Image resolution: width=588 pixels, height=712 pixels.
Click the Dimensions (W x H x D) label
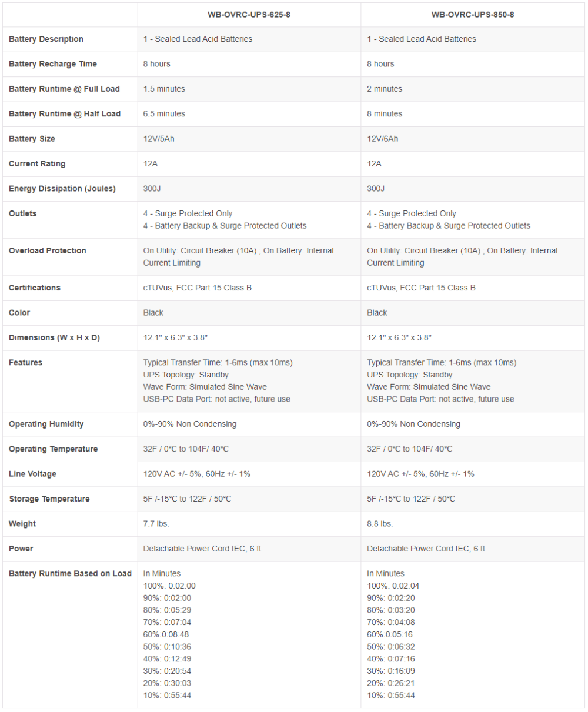[x=55, y=337]
